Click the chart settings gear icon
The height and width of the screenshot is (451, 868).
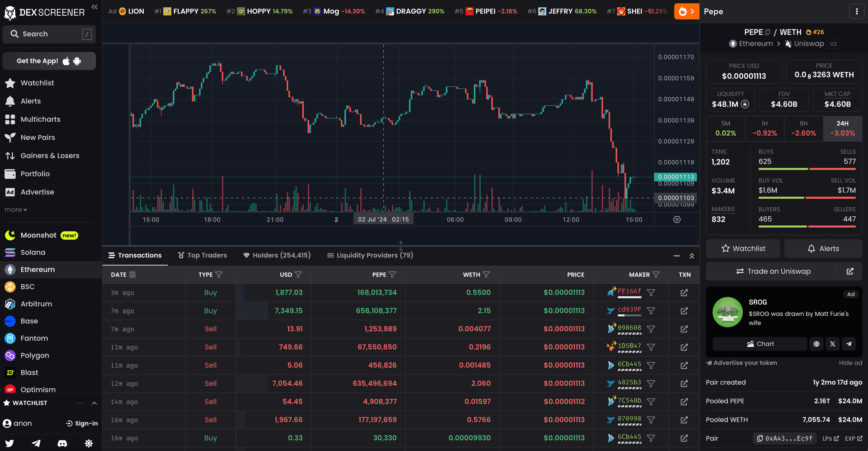[x=676, y=220]
